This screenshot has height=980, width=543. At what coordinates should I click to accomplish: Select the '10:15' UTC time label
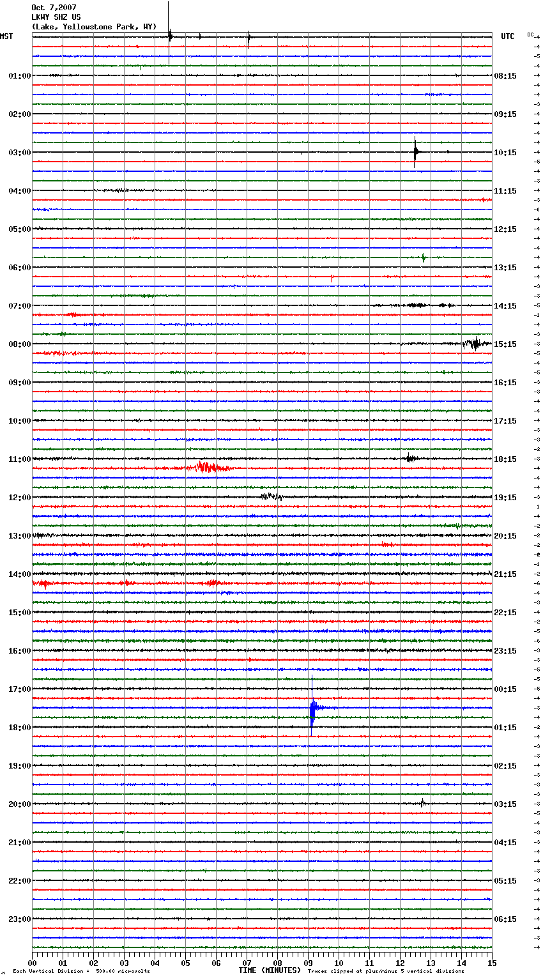pyautogui.click(x=505, y=153)
